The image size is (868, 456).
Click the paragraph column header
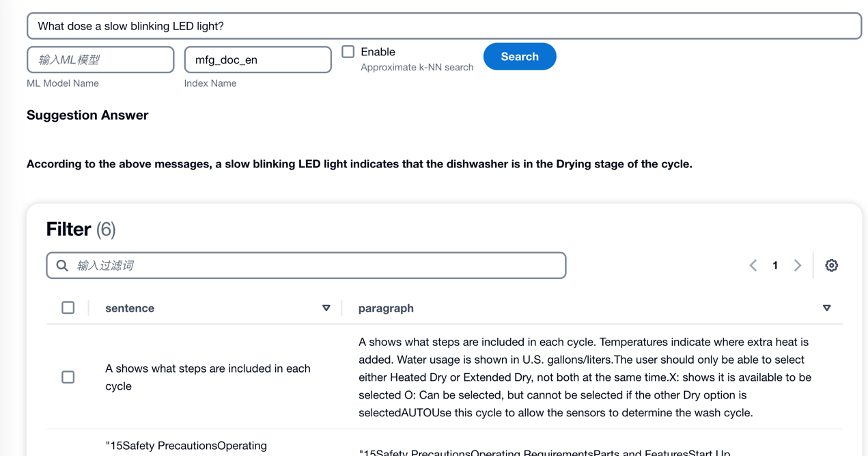pyautogui.click(x=386, y=308)
